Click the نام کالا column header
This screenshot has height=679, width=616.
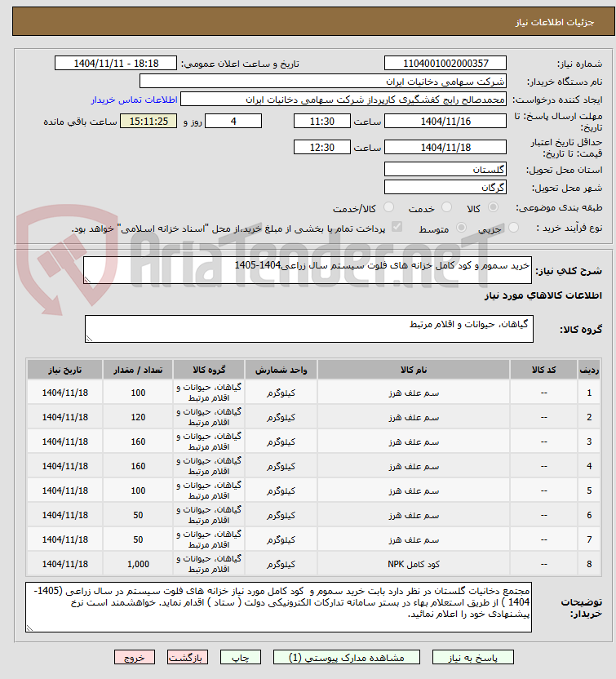pos(414,370)
